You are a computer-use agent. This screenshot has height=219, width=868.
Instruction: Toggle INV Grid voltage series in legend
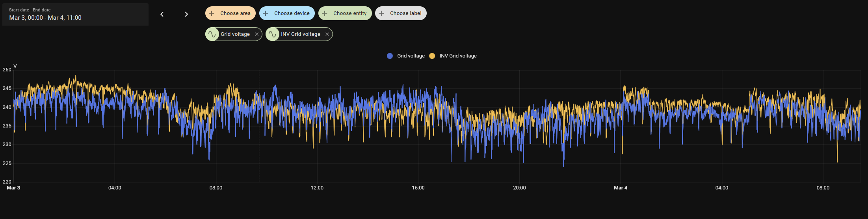tap(458, 56)
